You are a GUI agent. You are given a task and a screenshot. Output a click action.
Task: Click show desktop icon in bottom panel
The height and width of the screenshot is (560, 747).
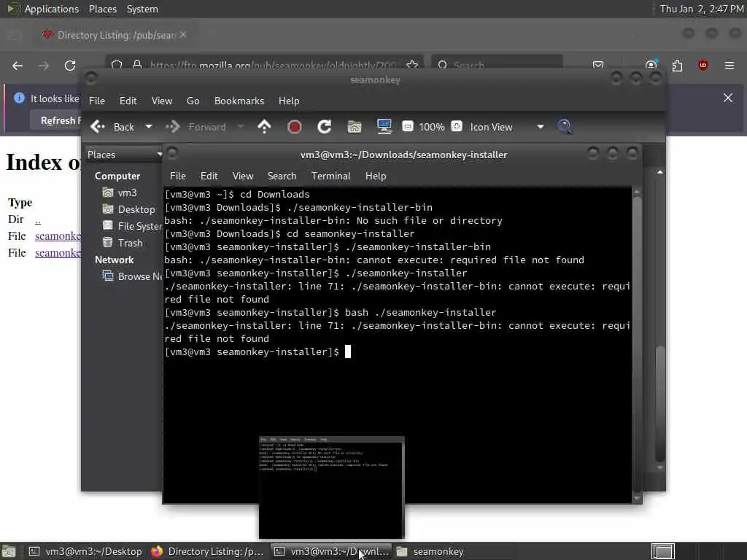click(9, 552)
